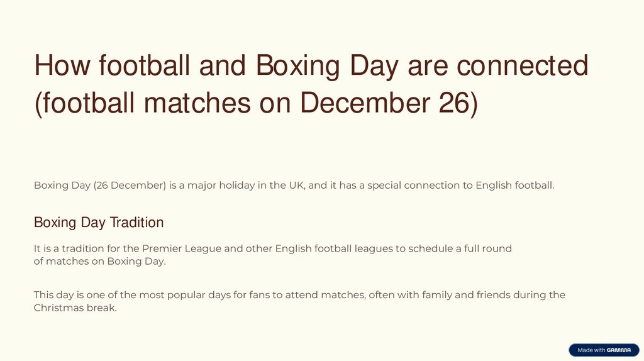Click the title line mentioning December 26
644x361 pixels.
coord(255,103)
